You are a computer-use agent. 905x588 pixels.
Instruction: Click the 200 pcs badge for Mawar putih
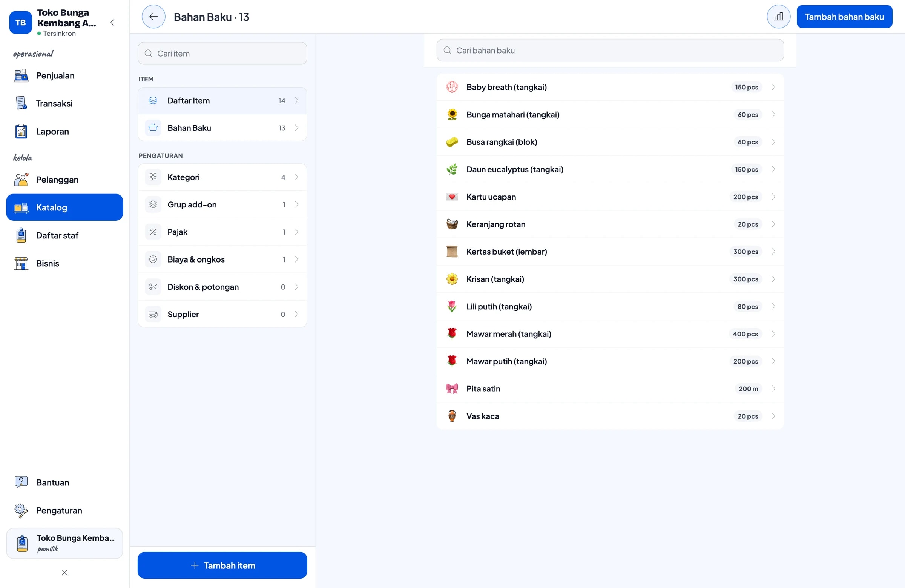(745, 361)
